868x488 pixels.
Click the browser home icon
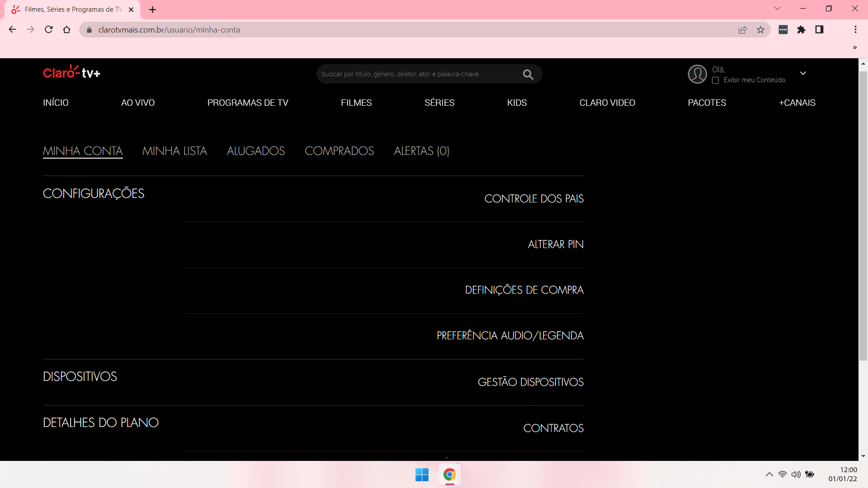[x=67, y=30]
